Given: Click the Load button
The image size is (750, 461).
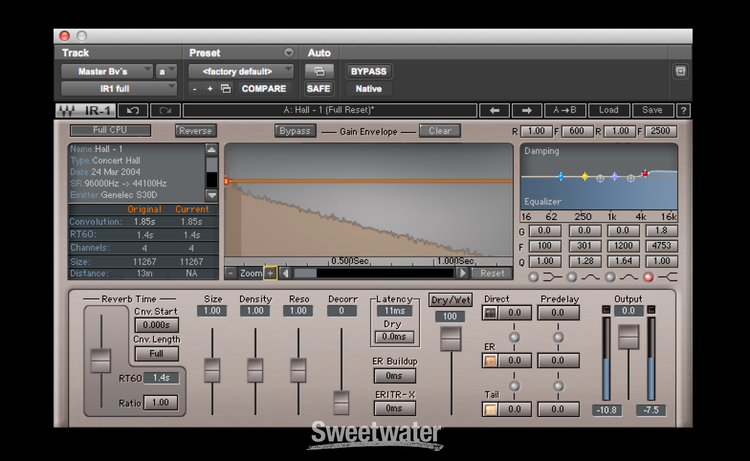Looking at the screenshot, I should pyautogui.click(x=608, y=110).
